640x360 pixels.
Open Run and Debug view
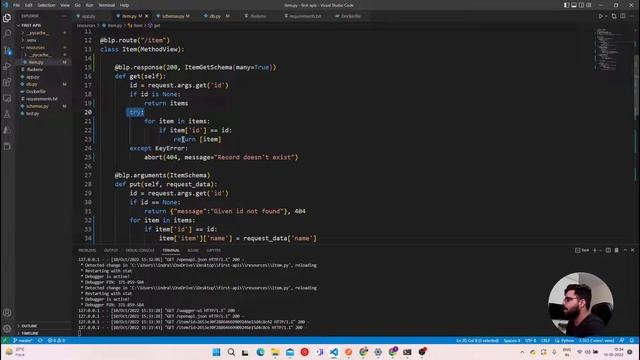click(x=7, y=66)
